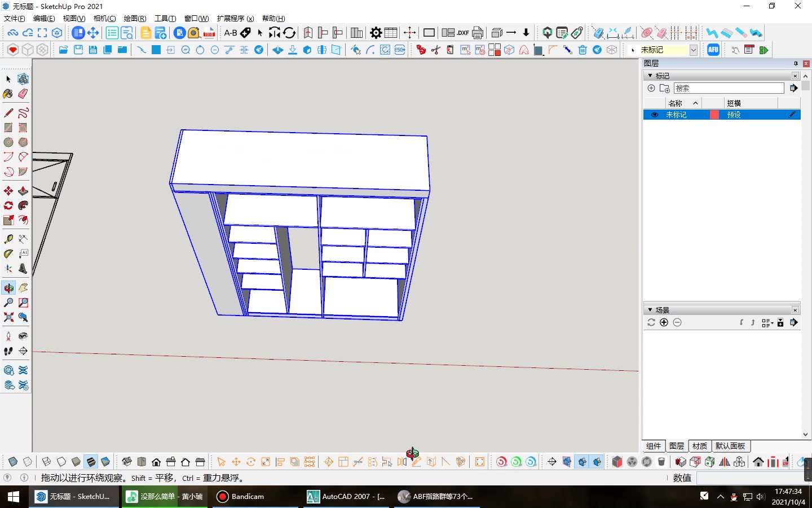
Task: Click the scissors icon in second toolbar row
Action: (x=436, y=50)
